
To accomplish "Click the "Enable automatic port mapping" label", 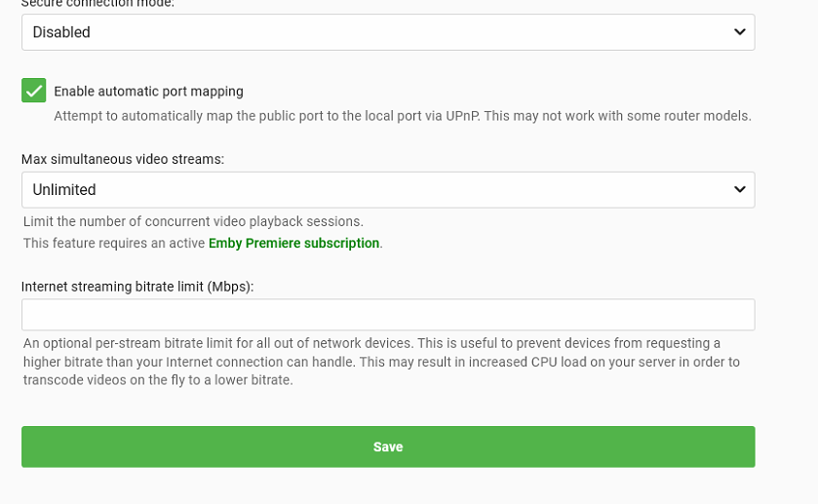I will point(148,92).
